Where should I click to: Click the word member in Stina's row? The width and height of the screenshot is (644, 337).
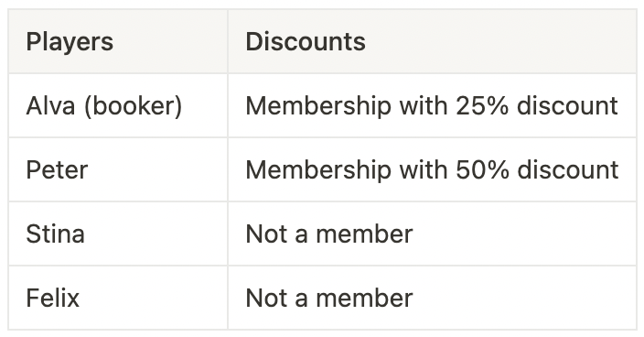[x=364, y=234]
